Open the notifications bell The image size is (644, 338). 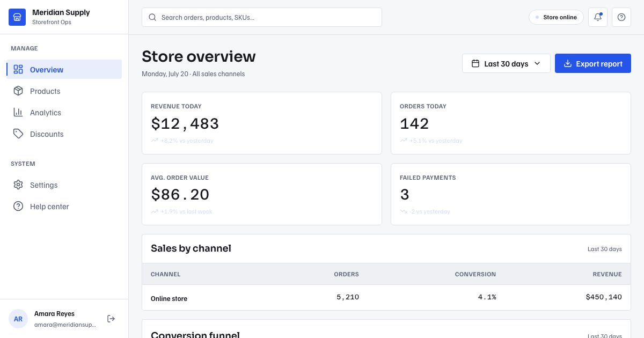pyautogui.click(x=598, y=17)
